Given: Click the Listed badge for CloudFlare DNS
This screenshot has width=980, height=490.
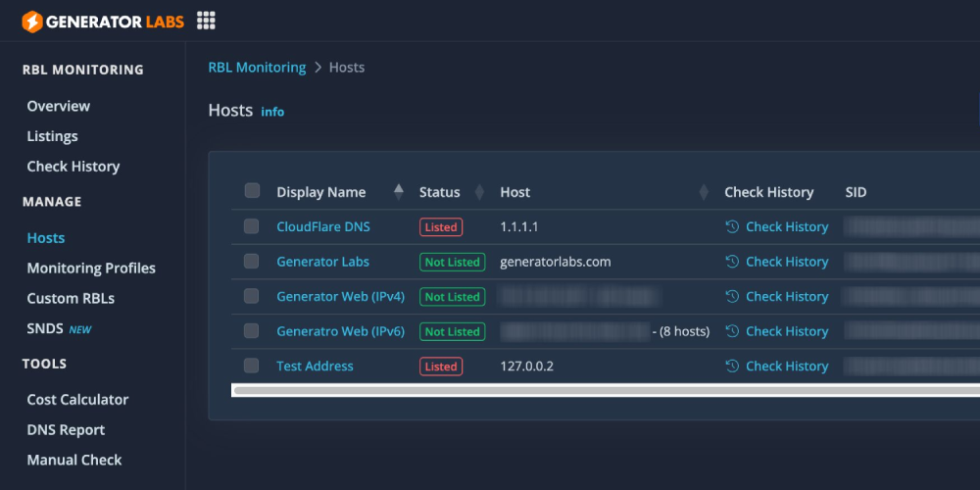Looking at the screenshot, I should click(x=441, y=227).
